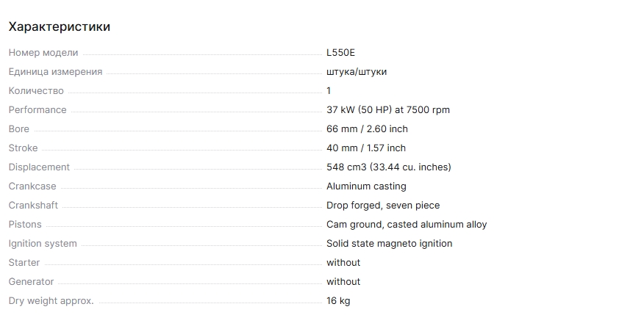Click the Единица измерения label
Screen dimensions: 644x315
tap(55, 72)
